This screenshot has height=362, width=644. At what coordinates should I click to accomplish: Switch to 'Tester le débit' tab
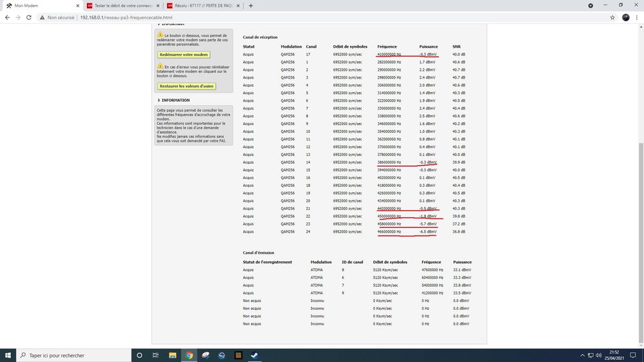coord(119,6)
